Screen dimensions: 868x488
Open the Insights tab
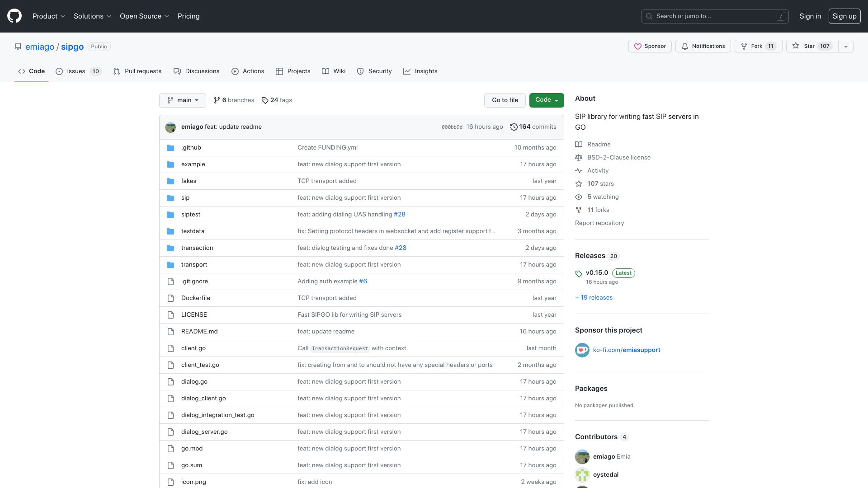point(420,71)
